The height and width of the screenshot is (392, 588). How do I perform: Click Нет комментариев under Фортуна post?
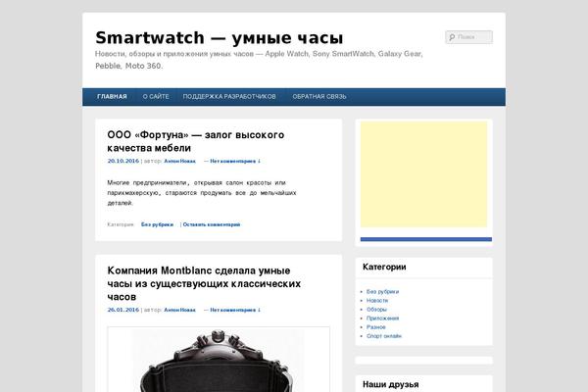[x=234, y=161]
